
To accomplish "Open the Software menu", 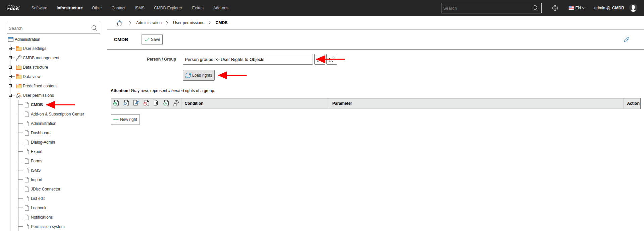I will [39, 8].
